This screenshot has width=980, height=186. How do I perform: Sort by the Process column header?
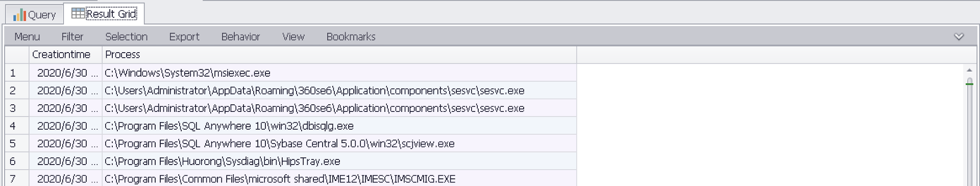(339, 55)
